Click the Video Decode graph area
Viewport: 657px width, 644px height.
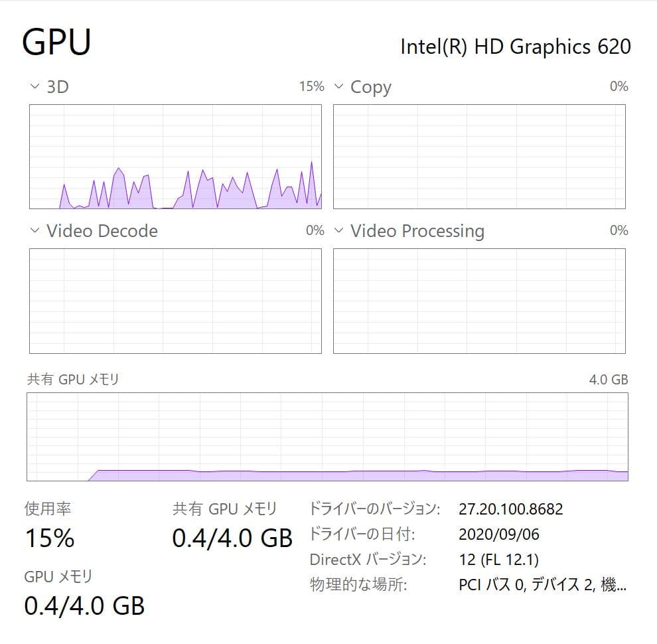pos(175,300)
